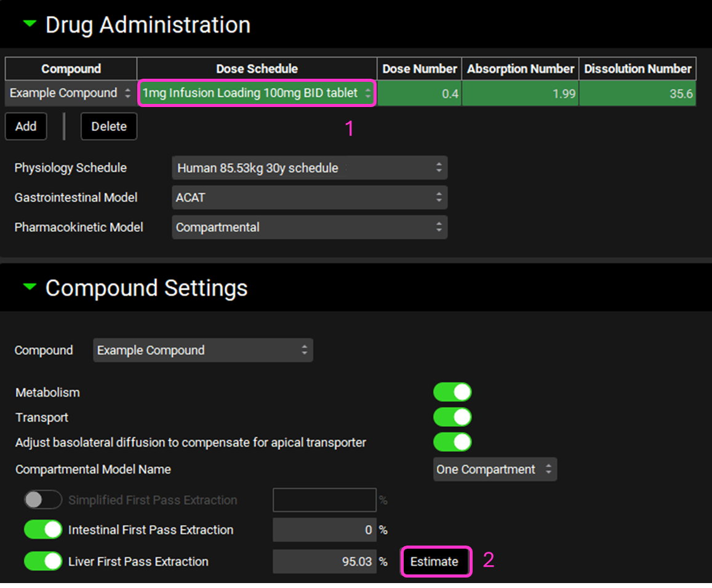Toggle the Metabolism switch off
Viewport: 712px width, 588px height.
[452, 392]
